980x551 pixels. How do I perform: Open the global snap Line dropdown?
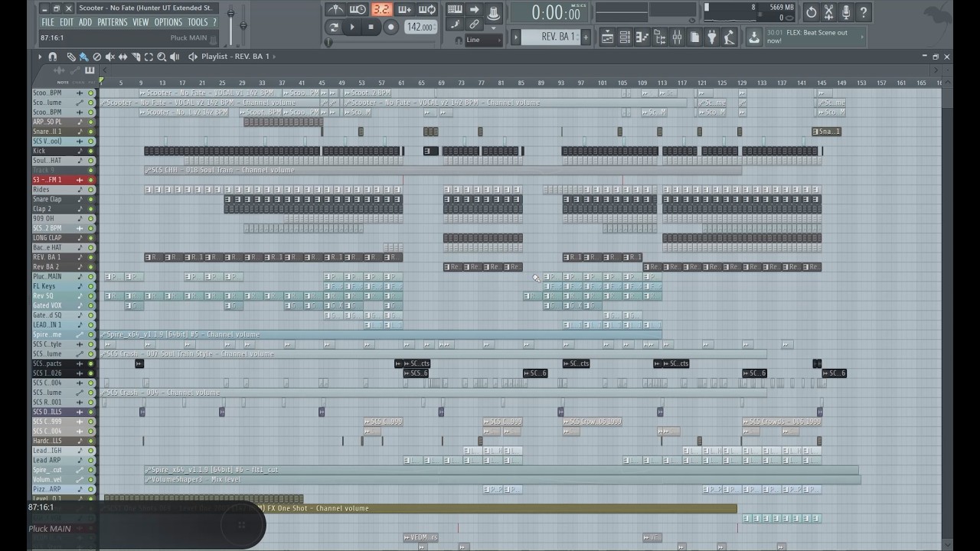click(x=483, y=40)
